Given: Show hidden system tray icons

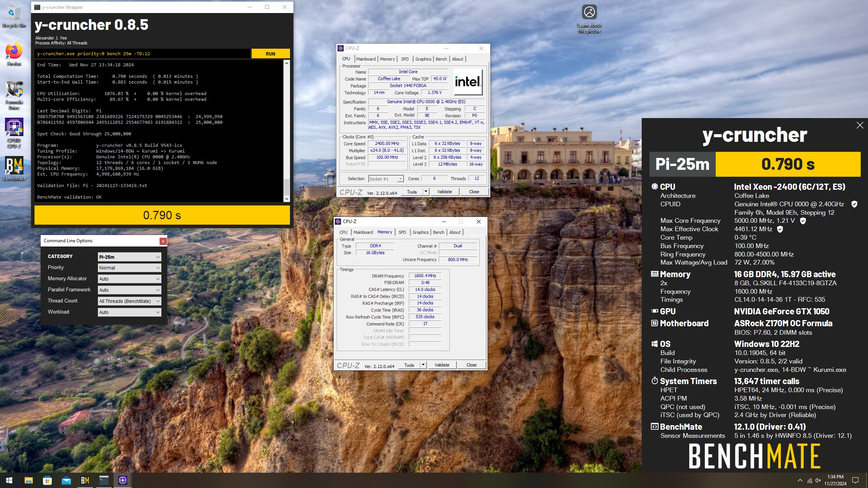Looking at the screenshot, I should [800, 480].
